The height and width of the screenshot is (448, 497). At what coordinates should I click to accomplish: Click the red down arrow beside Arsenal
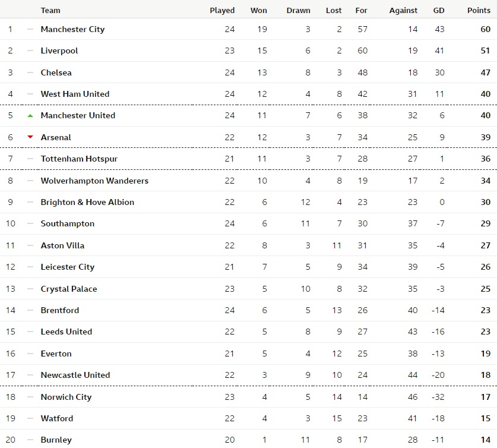point(30,137)
